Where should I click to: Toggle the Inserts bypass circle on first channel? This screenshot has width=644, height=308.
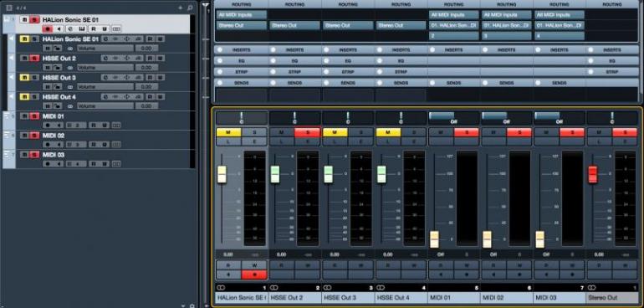pos(220,49)
